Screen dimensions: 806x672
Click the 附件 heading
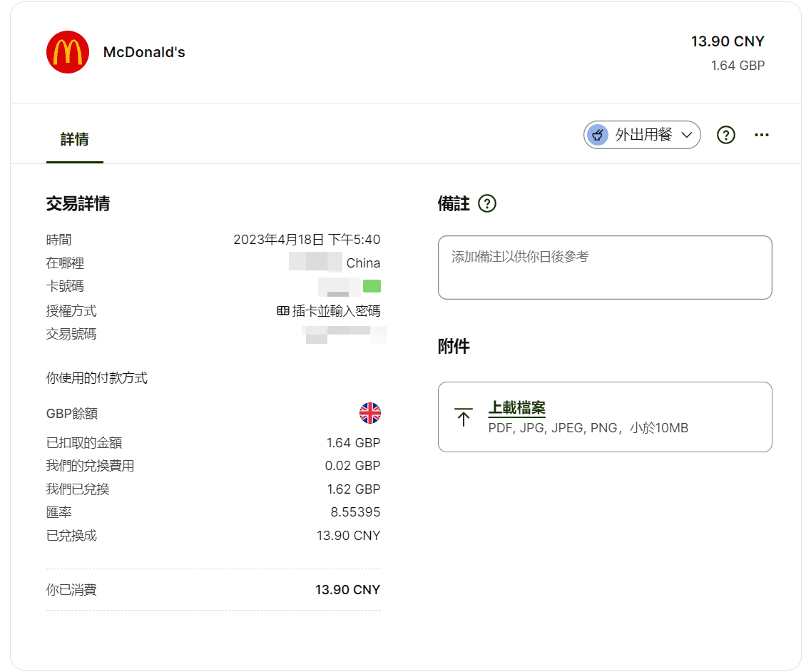tap(454, 346)
